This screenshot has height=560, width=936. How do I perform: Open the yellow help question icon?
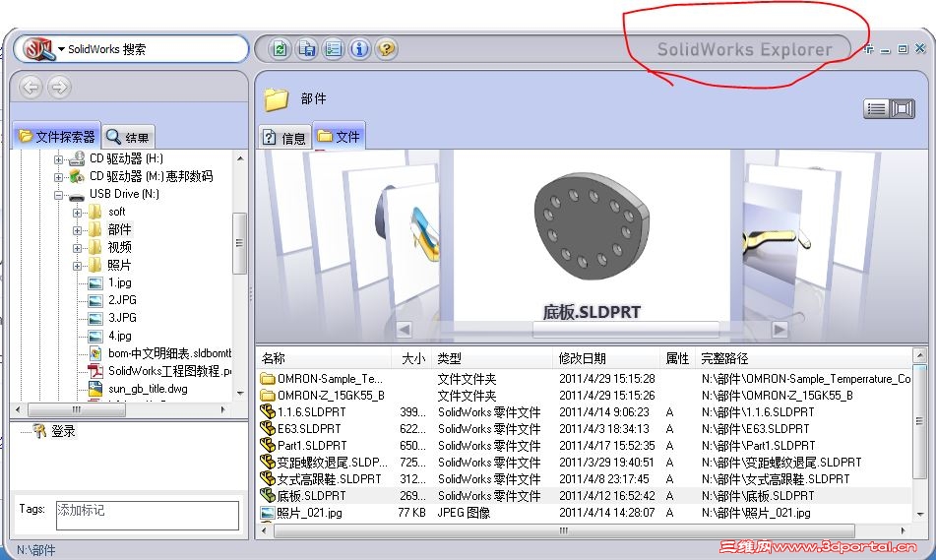pos(386,49)
